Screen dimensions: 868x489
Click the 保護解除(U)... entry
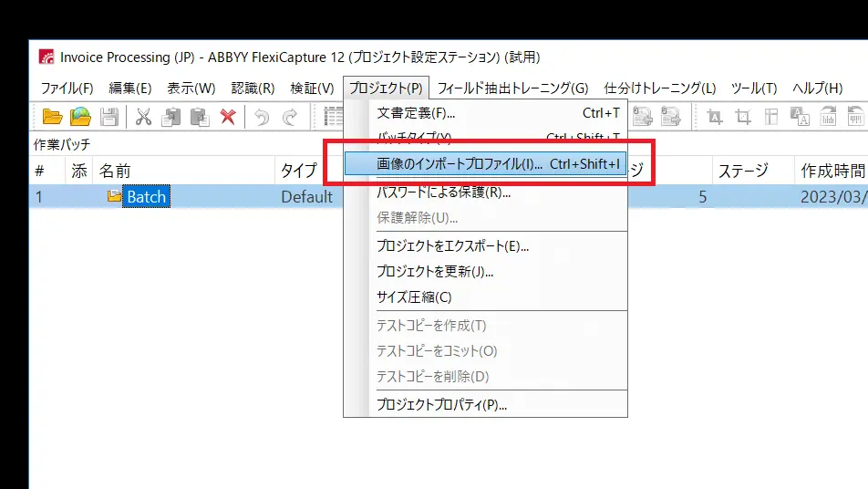pos(485,218)
